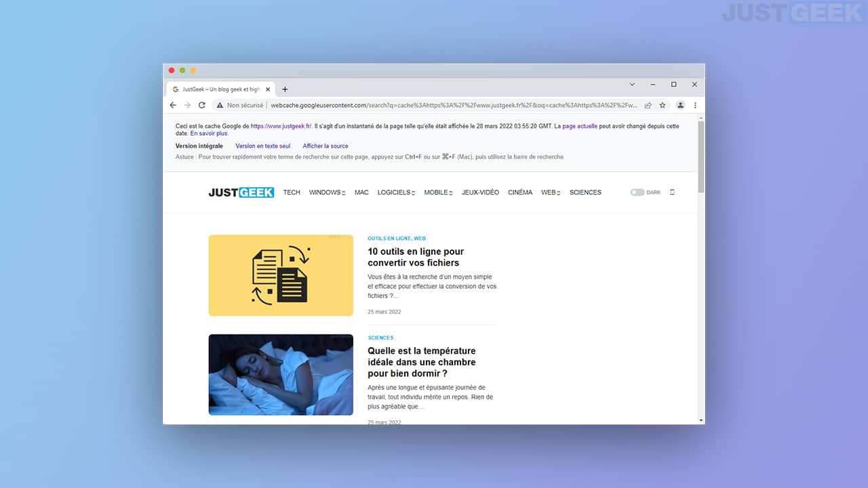
Task: Open Chrome's three-dot menu
Action: point(695,105)
